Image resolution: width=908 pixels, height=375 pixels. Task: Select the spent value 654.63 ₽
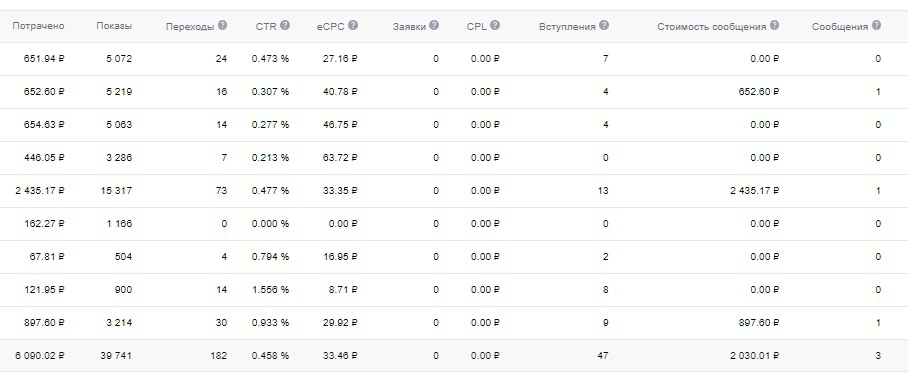(x=44, y=124)
